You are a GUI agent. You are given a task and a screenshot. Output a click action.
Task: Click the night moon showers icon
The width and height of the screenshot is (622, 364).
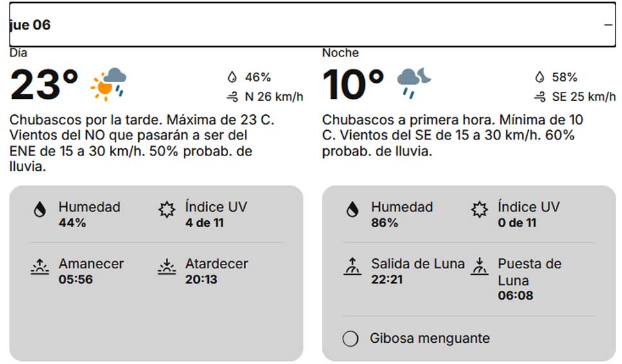click(413, 83)
